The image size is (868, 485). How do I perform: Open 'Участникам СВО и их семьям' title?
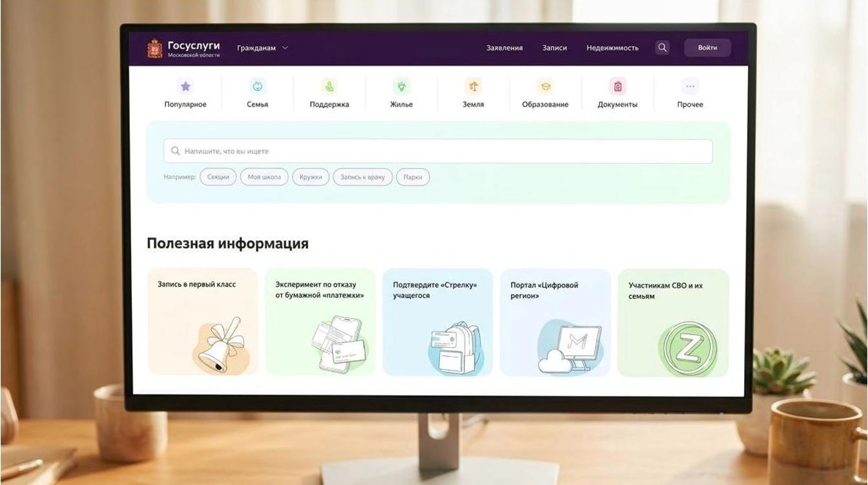point(666,291)
